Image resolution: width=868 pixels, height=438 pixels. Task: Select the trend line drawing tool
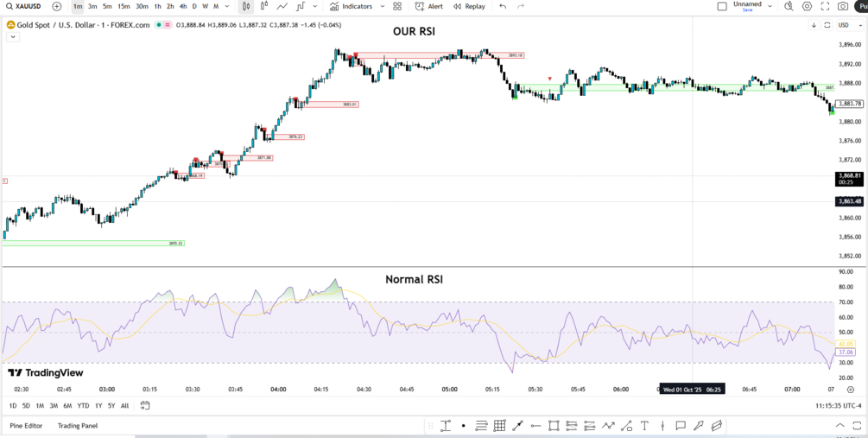(517, 426)
